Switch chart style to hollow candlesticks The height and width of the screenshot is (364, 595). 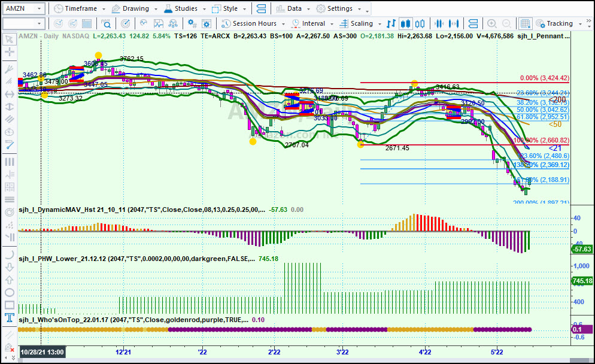420,23
